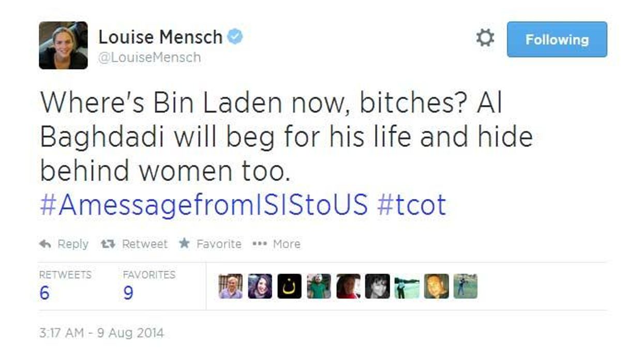Image resolution: width=644 pixels, height=364 pixels.
Task: Open the 3:17 AM - 9 Aug 2014 timestamp
Action: tap(101, 333)
